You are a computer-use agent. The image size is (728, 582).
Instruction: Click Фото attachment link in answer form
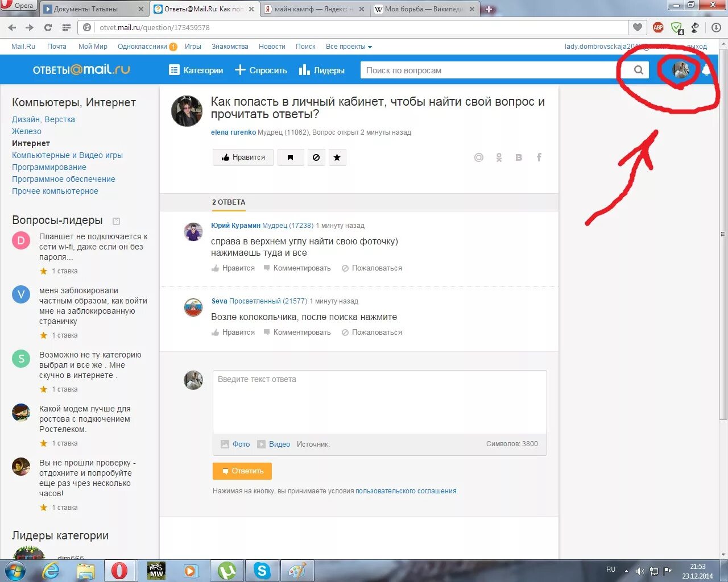[x=235, y=444]
